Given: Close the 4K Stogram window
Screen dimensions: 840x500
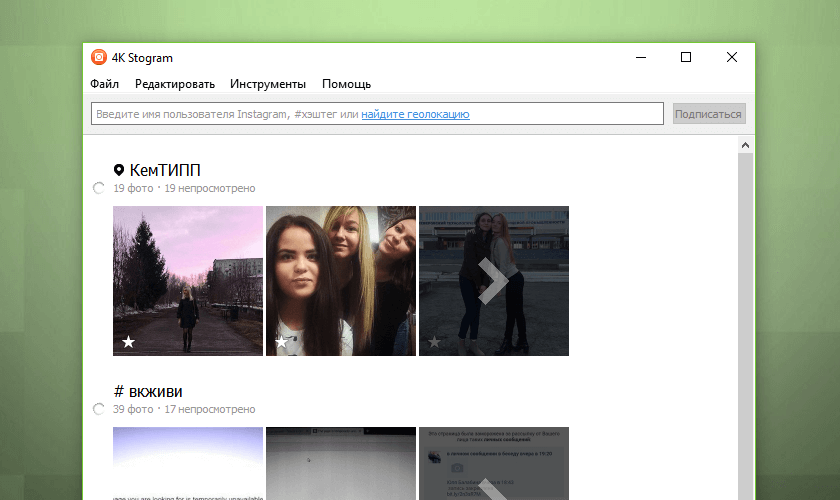Looking at the screenshot, I should (x=732, y=57).
